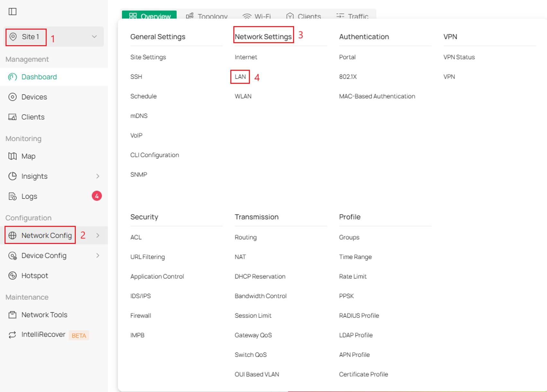Open the NAT transmission link
The width and height of the screenshot is (547, 392).
[240, 257]
